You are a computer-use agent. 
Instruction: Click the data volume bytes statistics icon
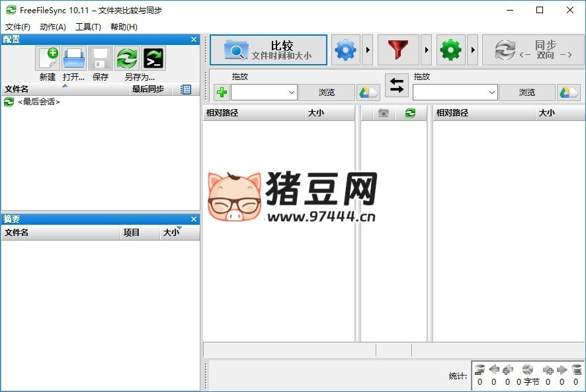tap(528, 370)
